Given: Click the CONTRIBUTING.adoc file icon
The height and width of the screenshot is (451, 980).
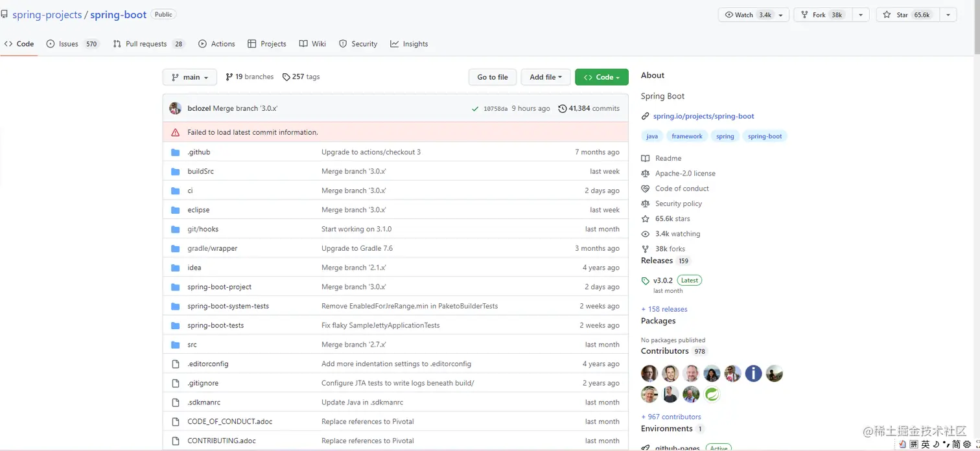Looking at the screenshot, I should pos(175,441).
